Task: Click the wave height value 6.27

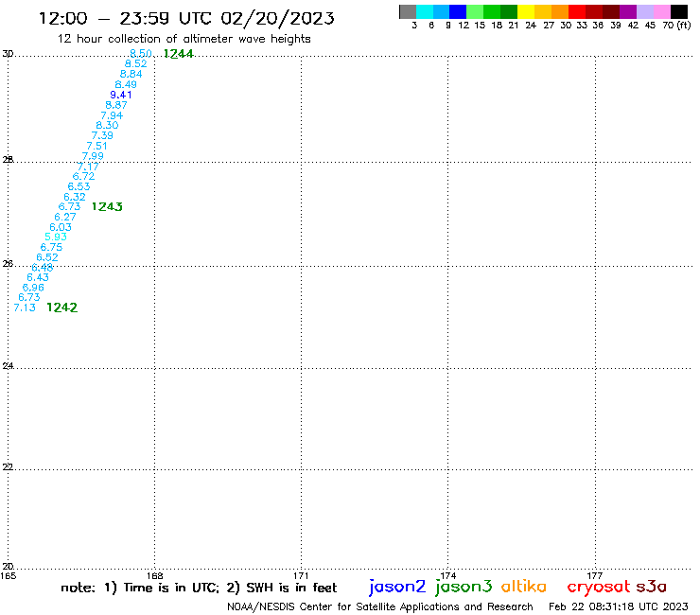Action: 65,217
